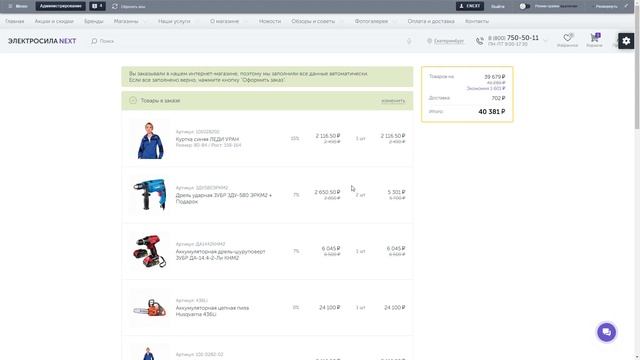Expand the phone number dropdown arrow
Screen dimensions: 640x360
coord(545,41)
